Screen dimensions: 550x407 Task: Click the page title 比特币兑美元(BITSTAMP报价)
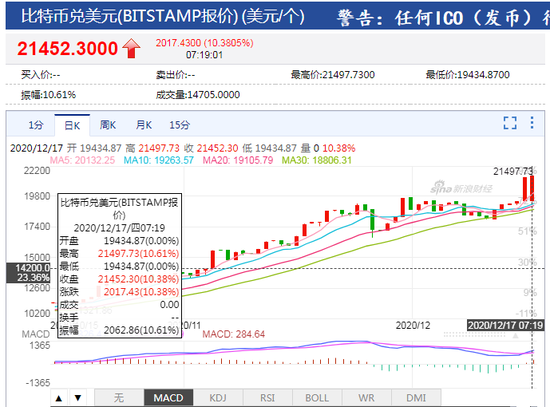click(130, 16)
